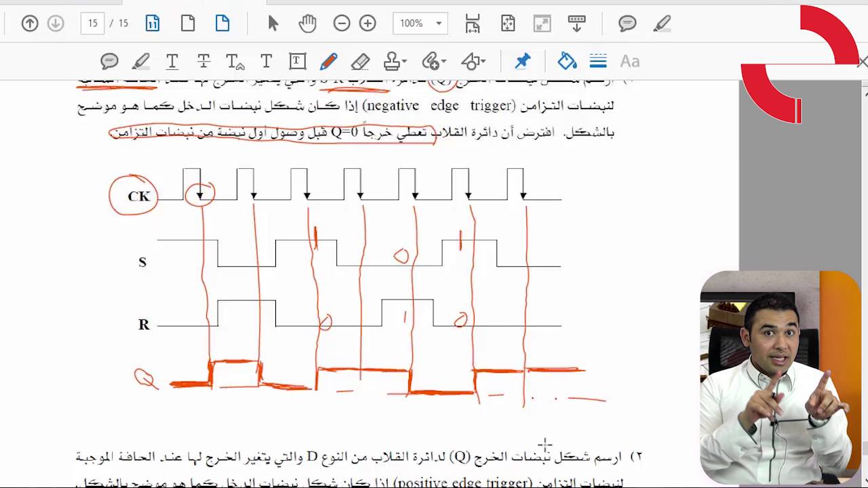The image size is (868, 488).
Task: Open the attach file paperclip dropdown
Action: 433,62
